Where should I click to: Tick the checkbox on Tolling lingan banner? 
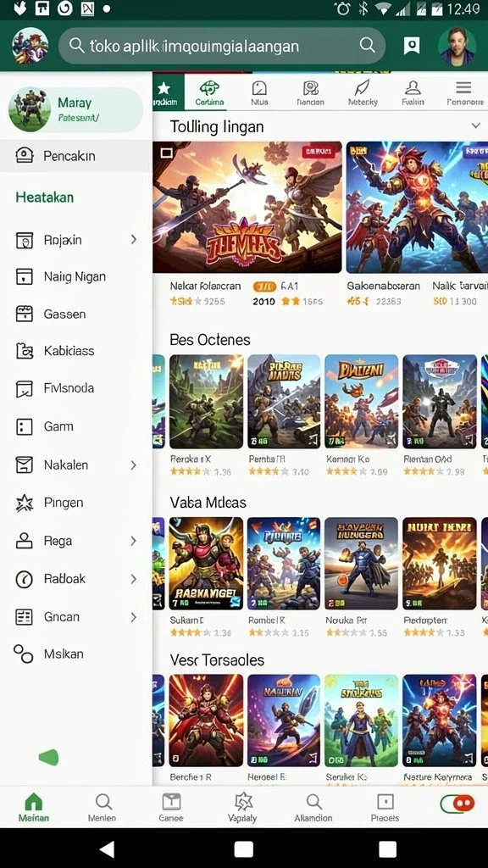click(x=167, y=153)
